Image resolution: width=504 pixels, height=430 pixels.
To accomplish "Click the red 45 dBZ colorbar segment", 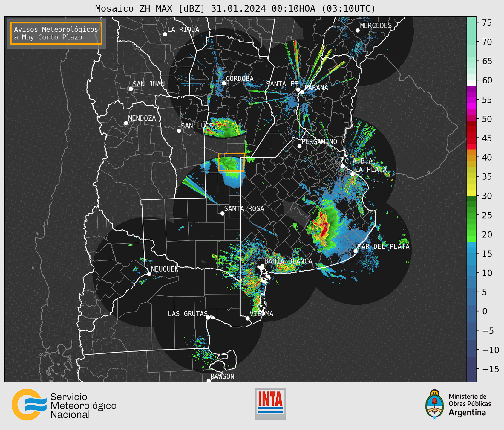I will click(x=471, y=138).
